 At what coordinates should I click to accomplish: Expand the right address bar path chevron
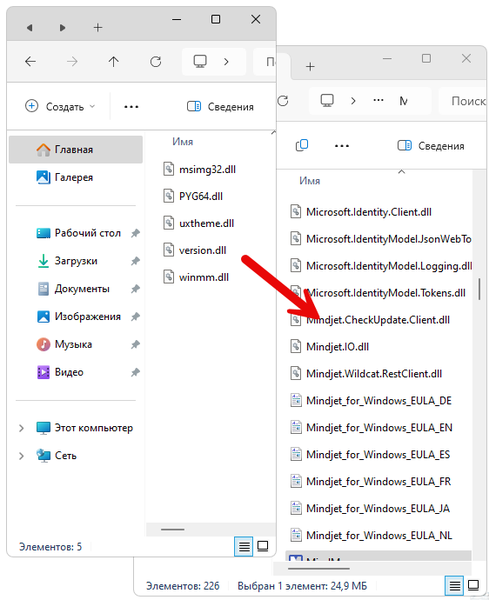[353, 101]
